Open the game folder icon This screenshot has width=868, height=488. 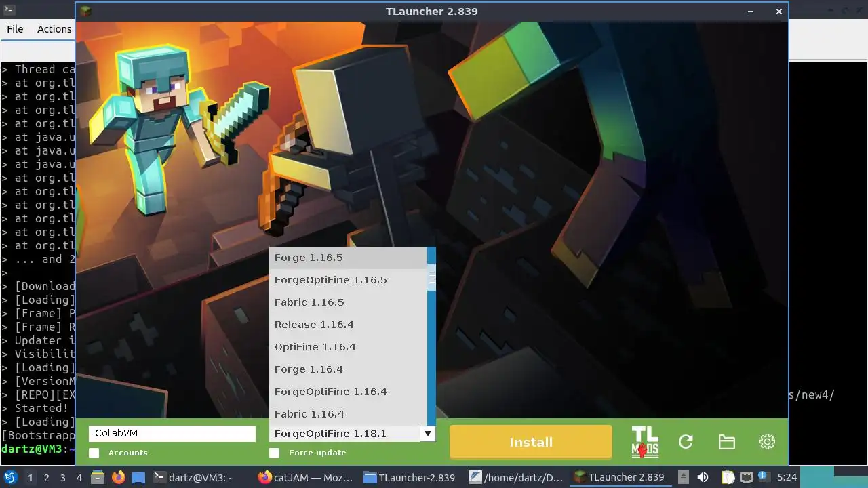tap(726, 442)
